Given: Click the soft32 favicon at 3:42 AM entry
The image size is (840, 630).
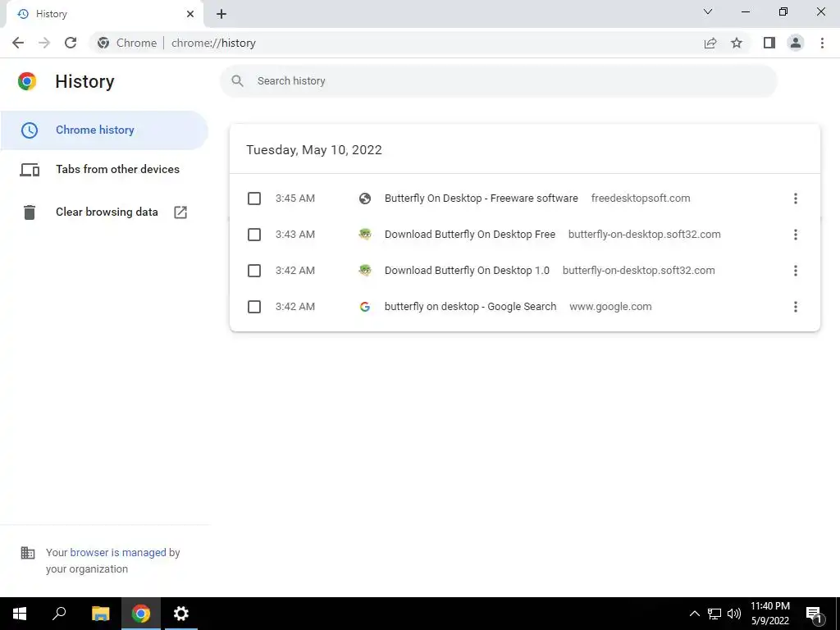Looking at the screenshot, I should (x=365, y=270).
